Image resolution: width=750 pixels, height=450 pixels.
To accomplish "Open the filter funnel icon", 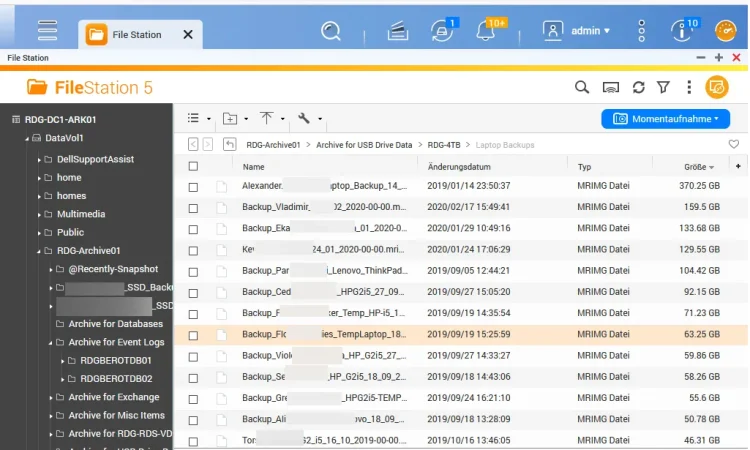I will 662,88.
